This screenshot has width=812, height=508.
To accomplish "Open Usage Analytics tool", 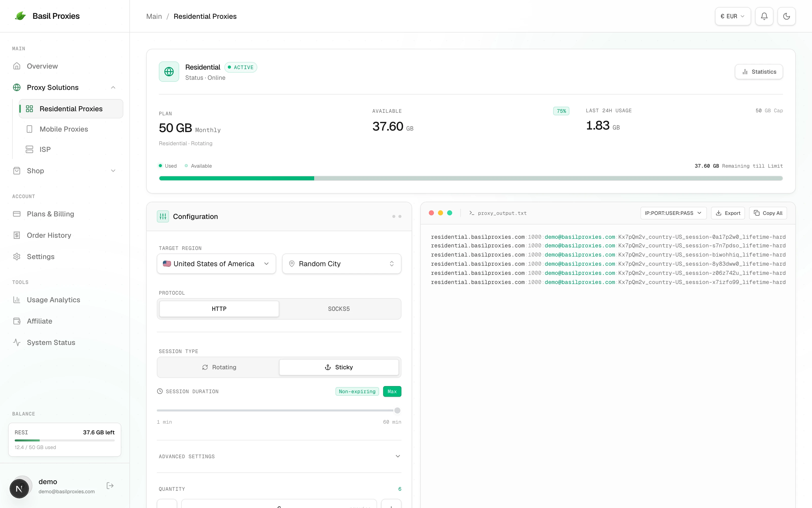I will [65, 300].
